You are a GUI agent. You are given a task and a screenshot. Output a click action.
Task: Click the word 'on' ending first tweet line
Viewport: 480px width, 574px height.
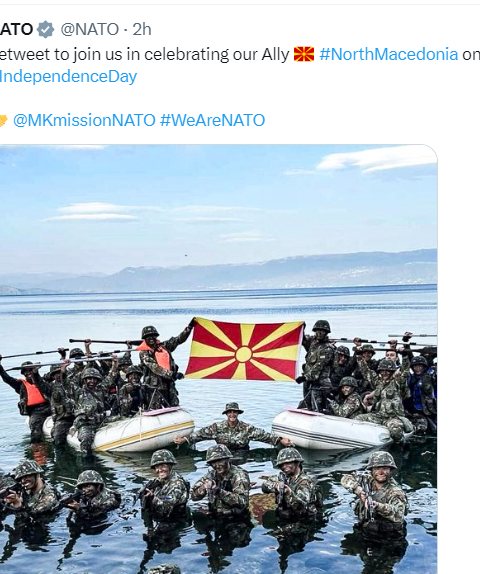pyautogui.click(x=471, y=54)
